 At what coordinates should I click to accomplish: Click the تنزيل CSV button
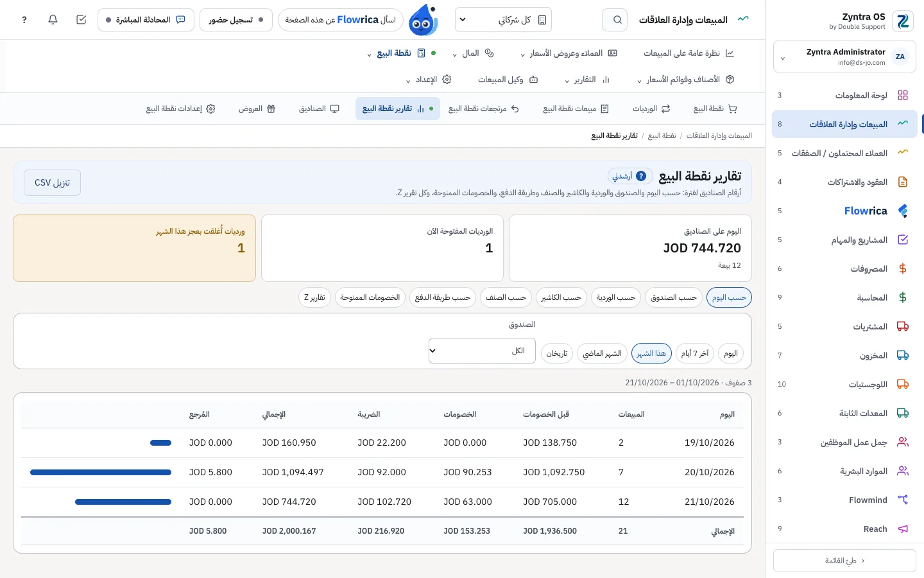tap(53, 183)
